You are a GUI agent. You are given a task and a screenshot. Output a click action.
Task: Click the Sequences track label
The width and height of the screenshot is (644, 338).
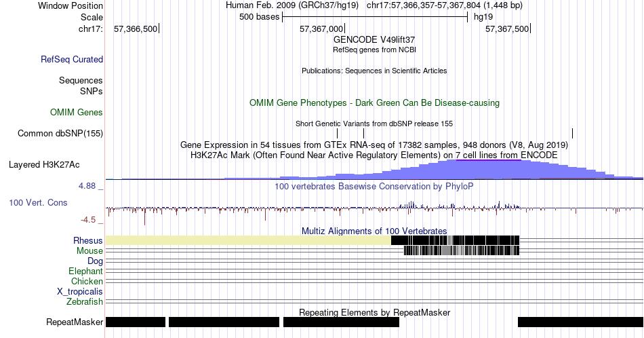click(x=81, y=80)
